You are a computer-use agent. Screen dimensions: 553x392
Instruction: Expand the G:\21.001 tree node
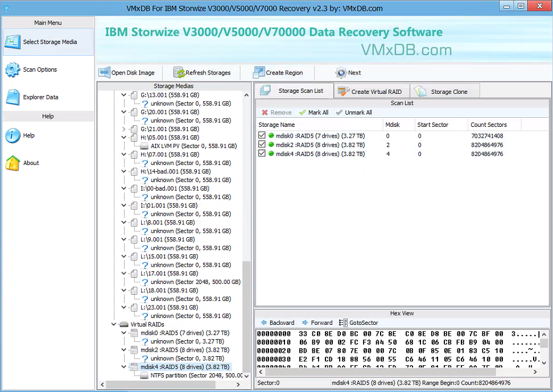[x=124, y=129]
